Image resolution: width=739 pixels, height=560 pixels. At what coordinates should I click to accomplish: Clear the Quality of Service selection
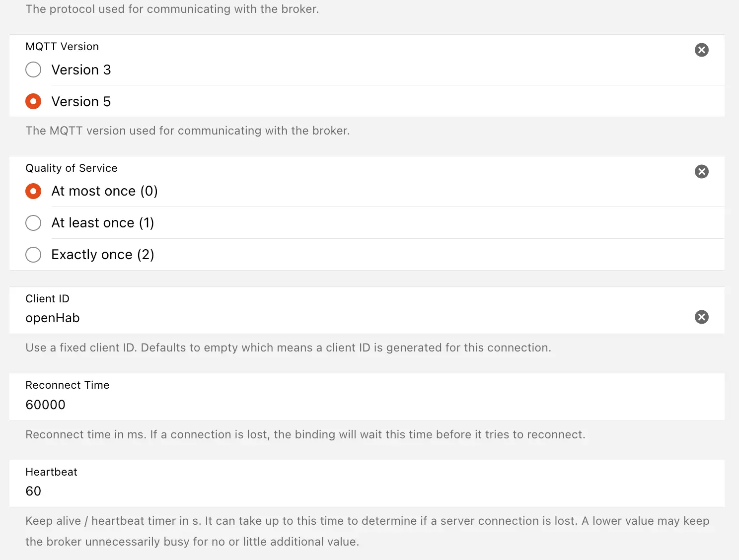coord(701,172)
